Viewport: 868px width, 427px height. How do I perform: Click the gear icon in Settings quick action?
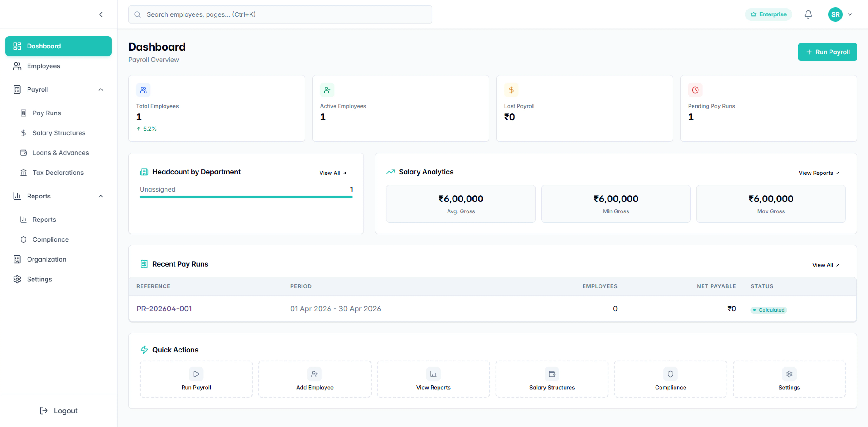789,374
